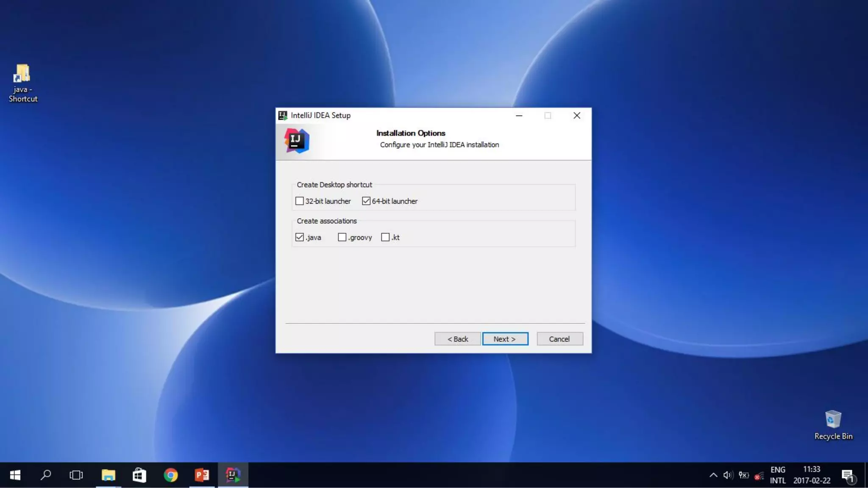The width and height of the screenshot is (868, 488).
Task: Open Task View in the taskbar
Action: coord(76,475)
